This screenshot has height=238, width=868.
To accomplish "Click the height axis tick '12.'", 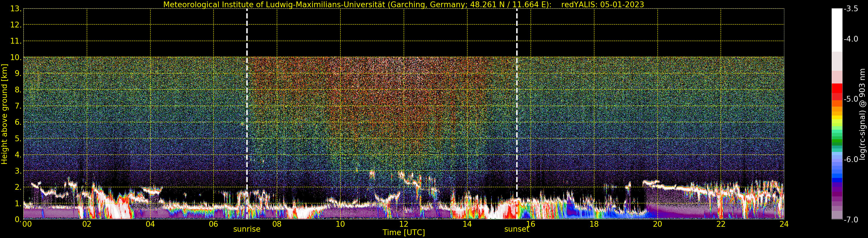I will tap(16, 25).
